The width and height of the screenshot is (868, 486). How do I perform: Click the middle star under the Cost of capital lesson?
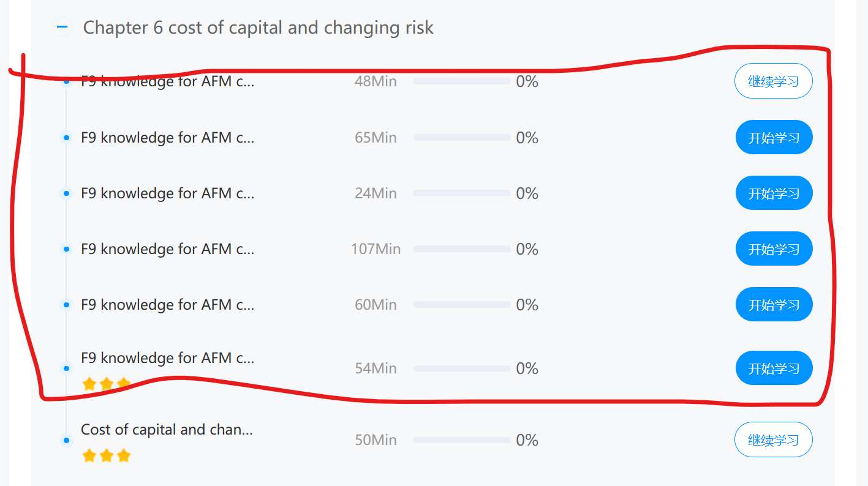point(107,455)
